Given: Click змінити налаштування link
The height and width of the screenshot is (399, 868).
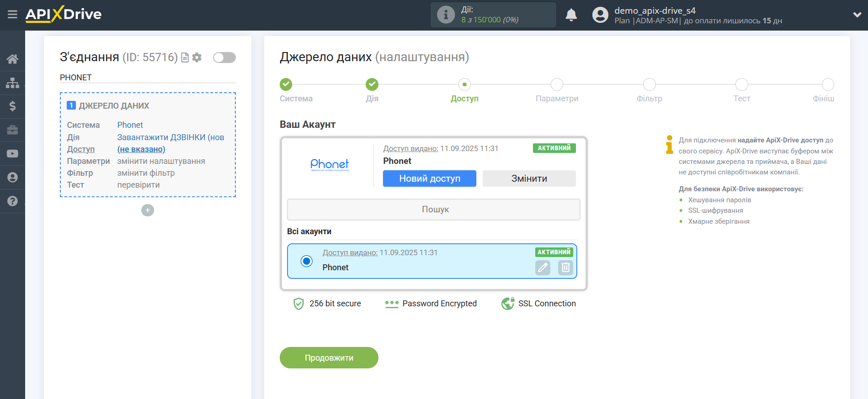Looking at the screenshot, I should (161, 161).
